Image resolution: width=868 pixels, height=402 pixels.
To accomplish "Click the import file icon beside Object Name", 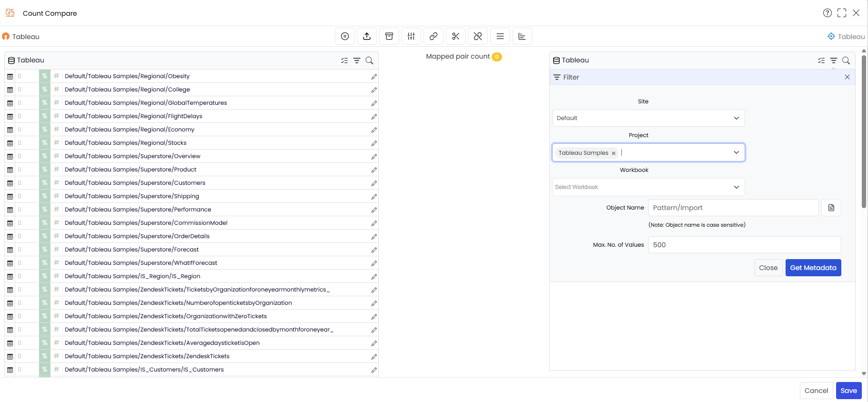I will (x=831, y=208).
